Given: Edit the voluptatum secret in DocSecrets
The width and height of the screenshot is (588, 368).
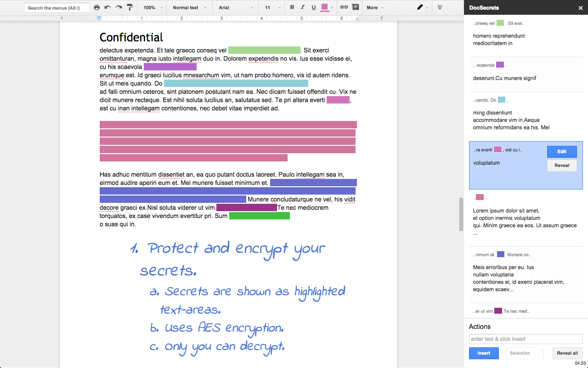Looking at the screenshot, I should (562, 151).
